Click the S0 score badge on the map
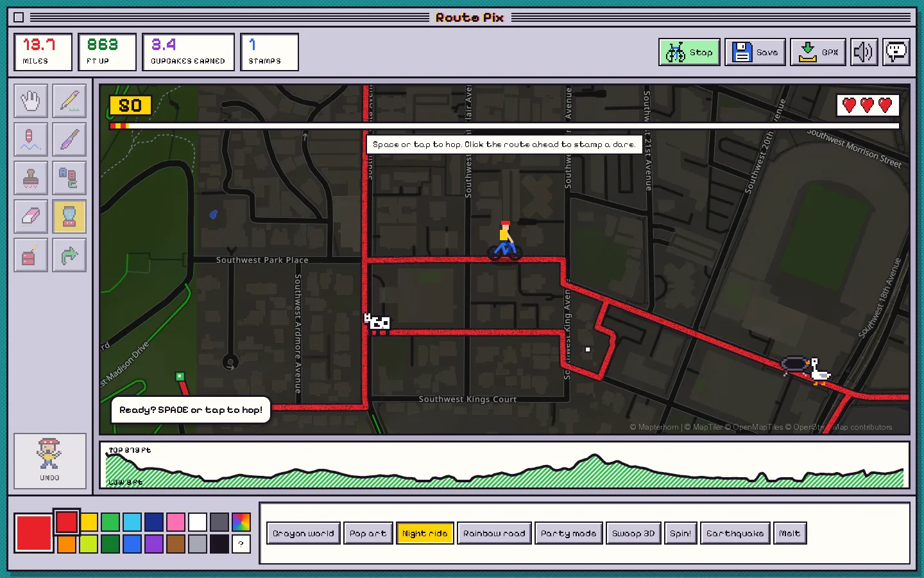Screen dimensions: 924x578 click(x=130, y=105)
